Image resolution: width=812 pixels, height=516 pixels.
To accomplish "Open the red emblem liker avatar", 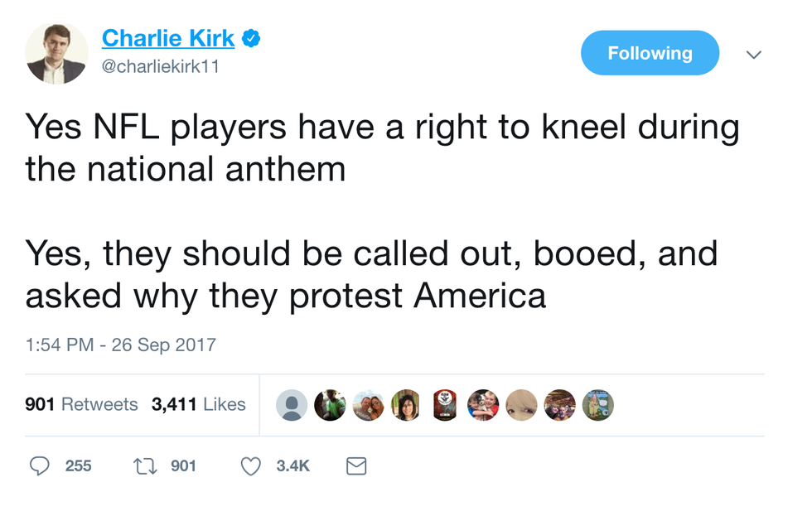I will click(445, 405).
